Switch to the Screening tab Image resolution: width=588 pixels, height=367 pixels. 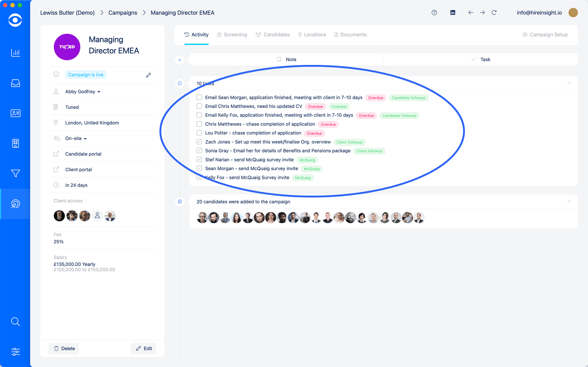pos(232,35)
